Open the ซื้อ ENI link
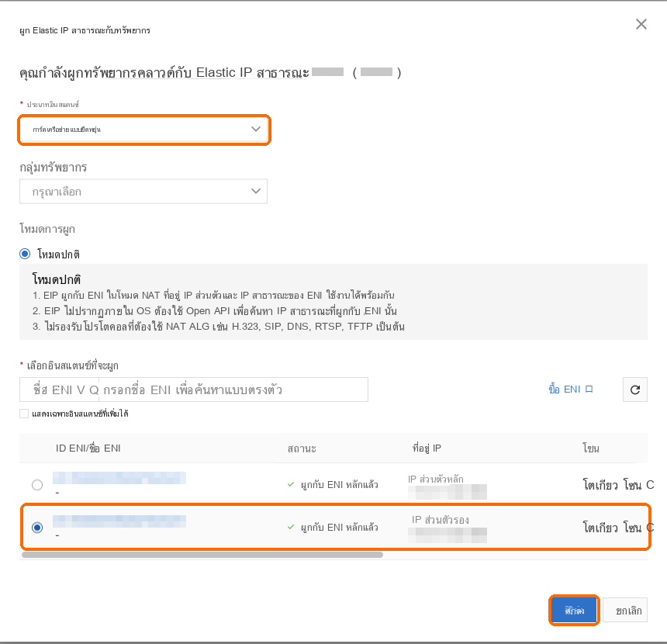This screenshot has width=667, height=644. [x=570, y=390]
